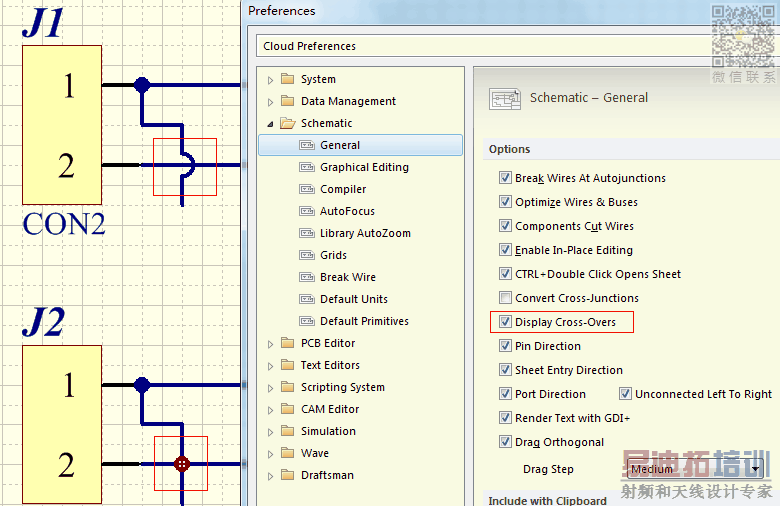
Task: Enable Convert Cross-Junctions checkbox
Action: [x=505, y=298]
